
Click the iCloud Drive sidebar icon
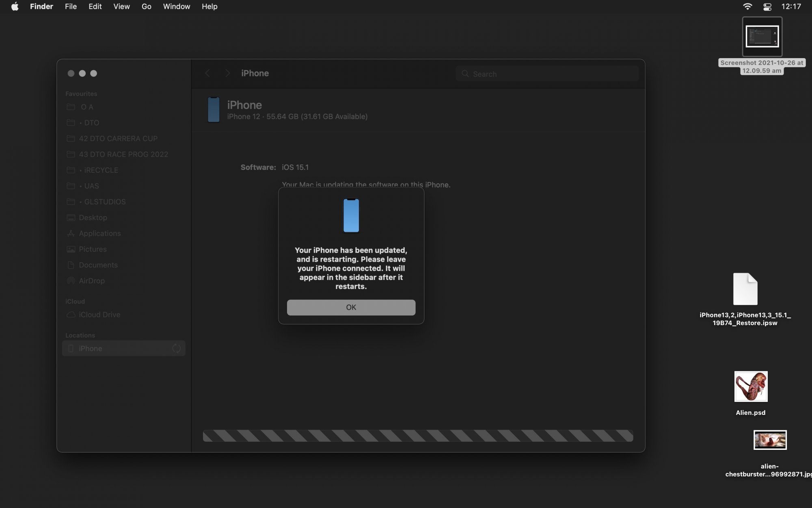pos(71,315)
